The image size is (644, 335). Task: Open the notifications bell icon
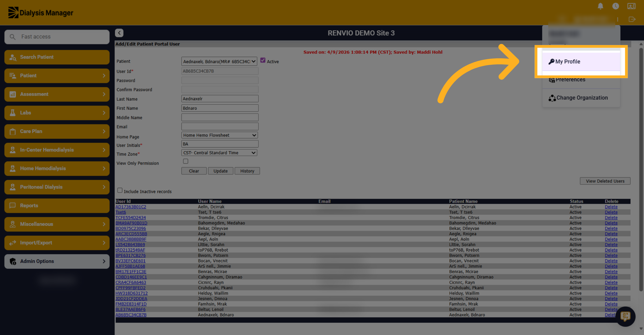pos(601,6)
